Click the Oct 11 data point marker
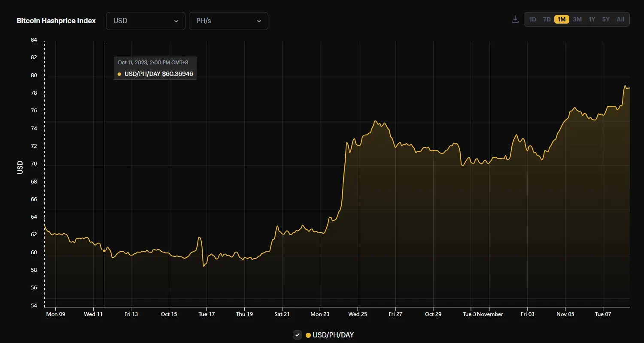 click(103, 251)
